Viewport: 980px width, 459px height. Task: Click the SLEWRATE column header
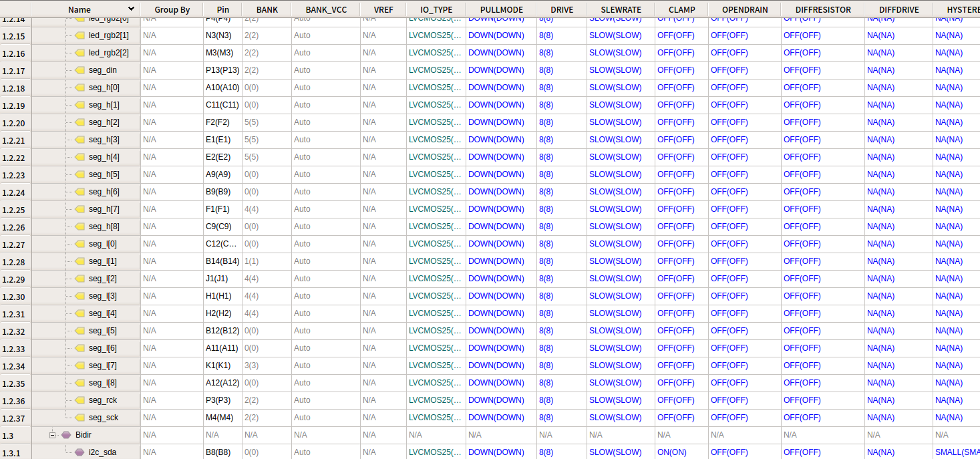621,10
